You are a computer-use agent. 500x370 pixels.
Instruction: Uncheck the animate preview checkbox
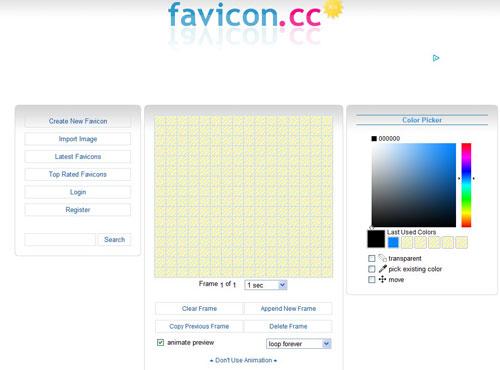point(160,342)
